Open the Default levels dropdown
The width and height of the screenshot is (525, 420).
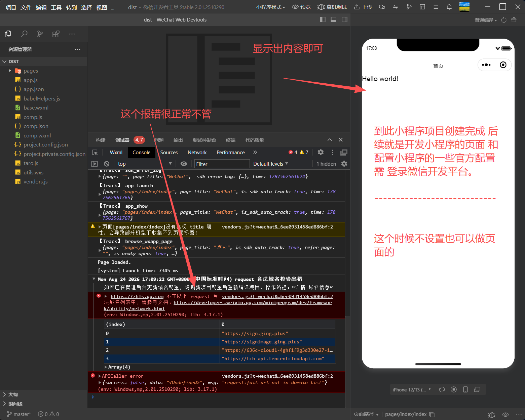(271, 164)
